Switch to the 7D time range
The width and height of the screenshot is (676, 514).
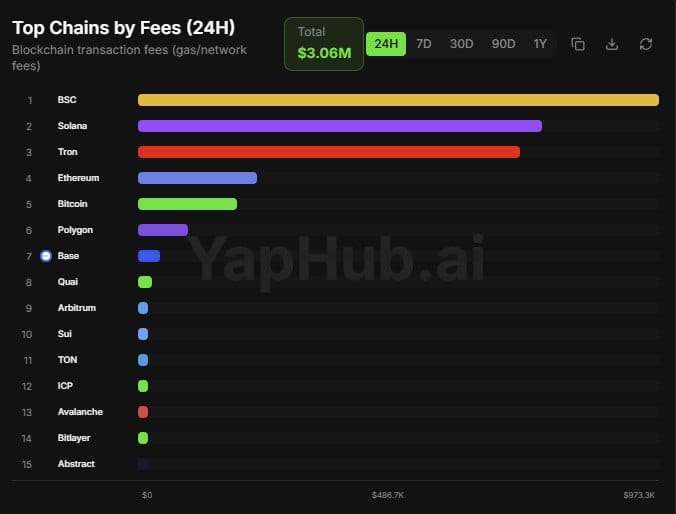(x=423, y=44)
